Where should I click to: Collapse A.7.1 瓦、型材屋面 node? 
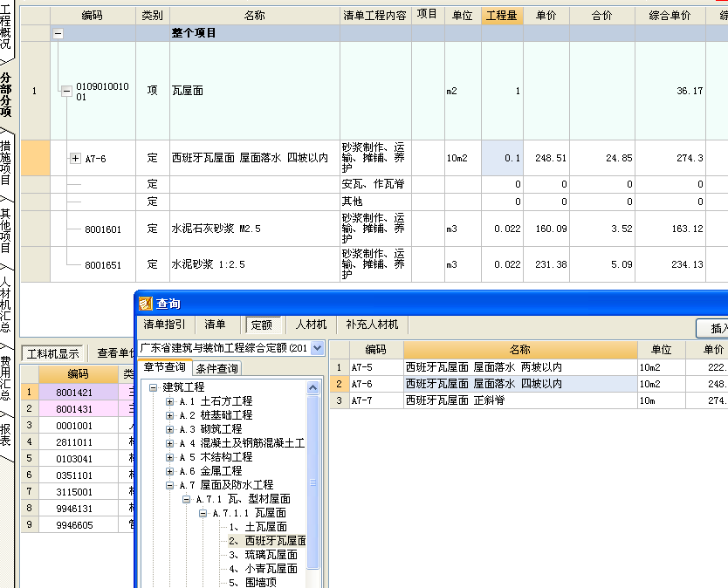click(x=187, y=499)
